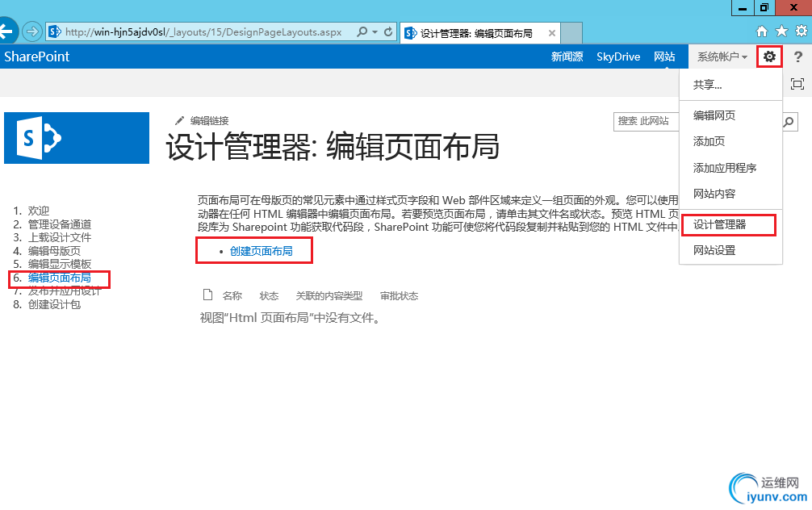Open the 网站 link in top bar
This screenshot has height=510, width=812.
click(x=664, y=56)
